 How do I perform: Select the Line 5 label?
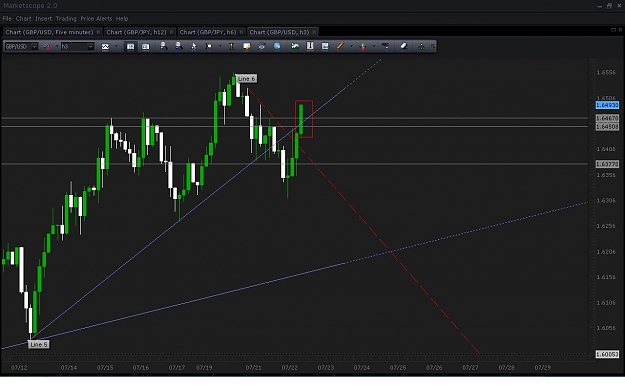click(39, 344)
